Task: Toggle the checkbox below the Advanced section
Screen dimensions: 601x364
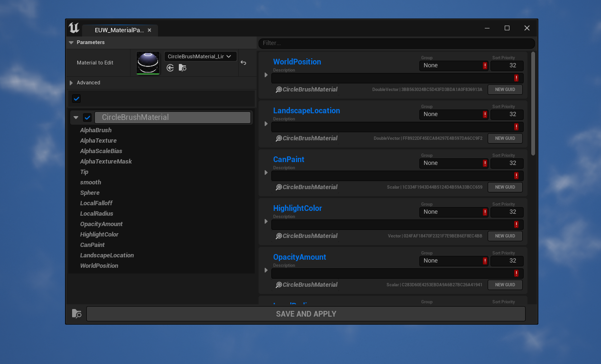Action: click(76, 99)
